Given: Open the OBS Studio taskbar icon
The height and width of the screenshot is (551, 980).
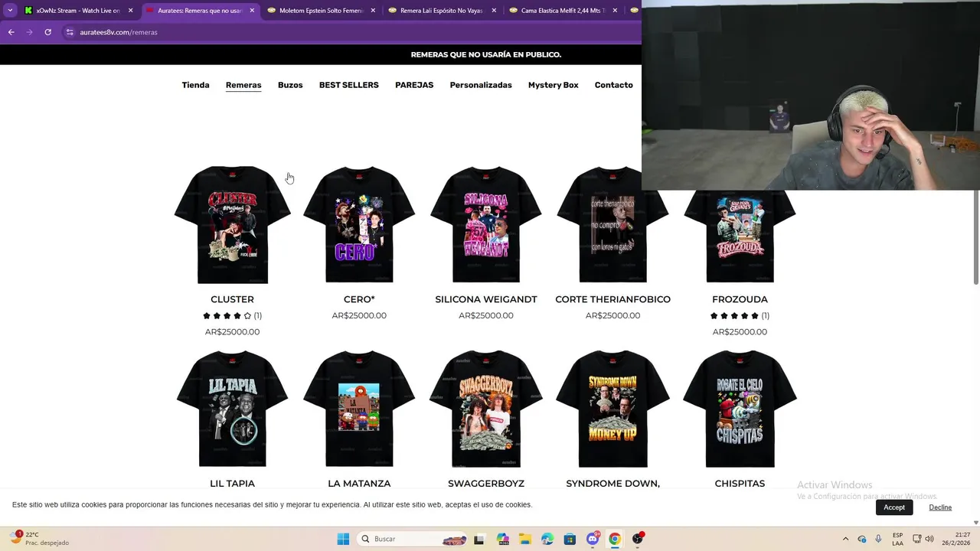Looking at the screenshot, I should 638,539.
